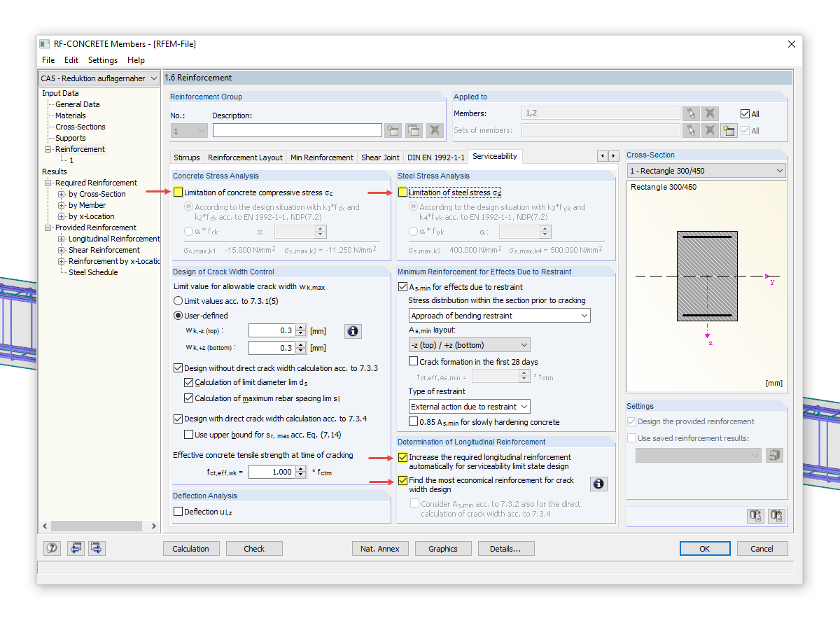Expand 'by Cross-Section' tree node
The height and width of the screenshot is (630, 840).
click(x=62, y=194)
